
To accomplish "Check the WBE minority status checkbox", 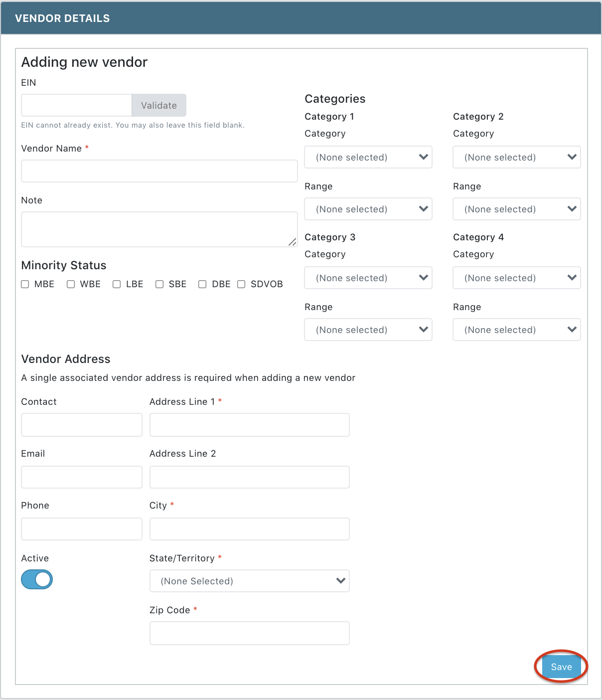I will pyautogui.click(x=71, y=284).
